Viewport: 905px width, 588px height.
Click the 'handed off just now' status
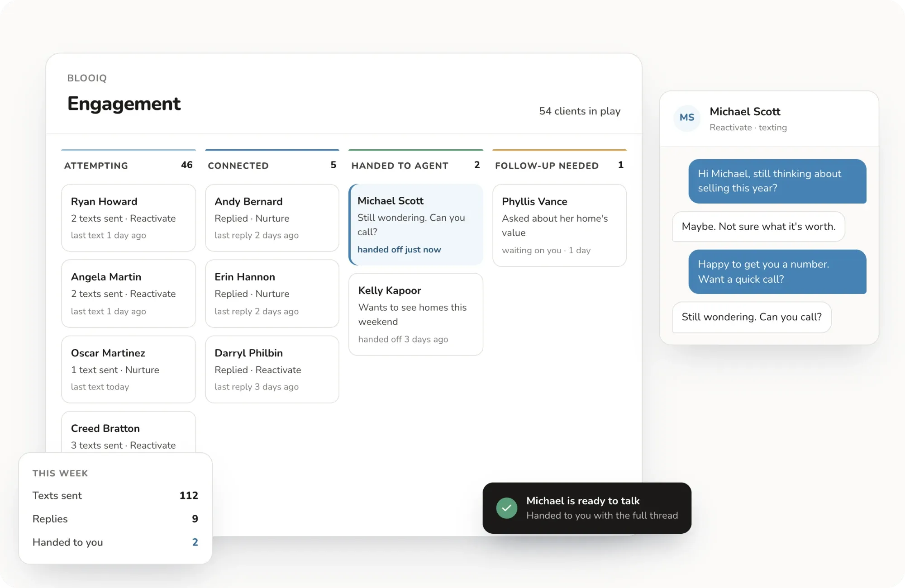tap(399, 250)
